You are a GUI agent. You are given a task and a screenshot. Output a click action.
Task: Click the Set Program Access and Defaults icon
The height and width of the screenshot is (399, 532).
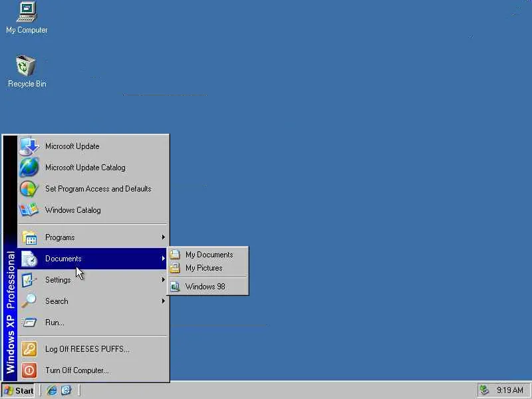tap(29, 189)
